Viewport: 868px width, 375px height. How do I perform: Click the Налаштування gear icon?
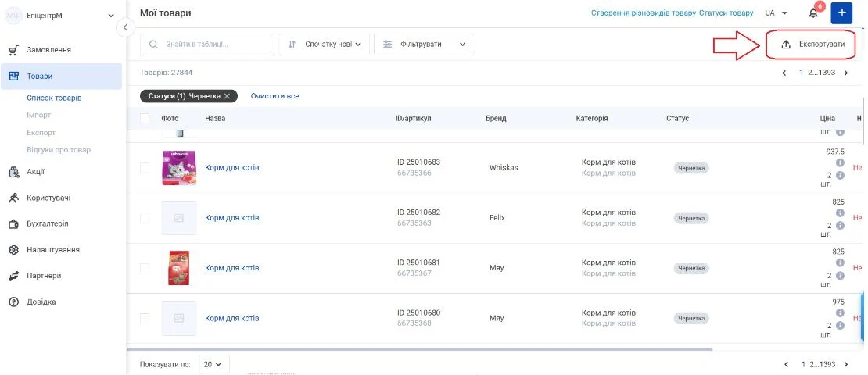coord(14,250)
